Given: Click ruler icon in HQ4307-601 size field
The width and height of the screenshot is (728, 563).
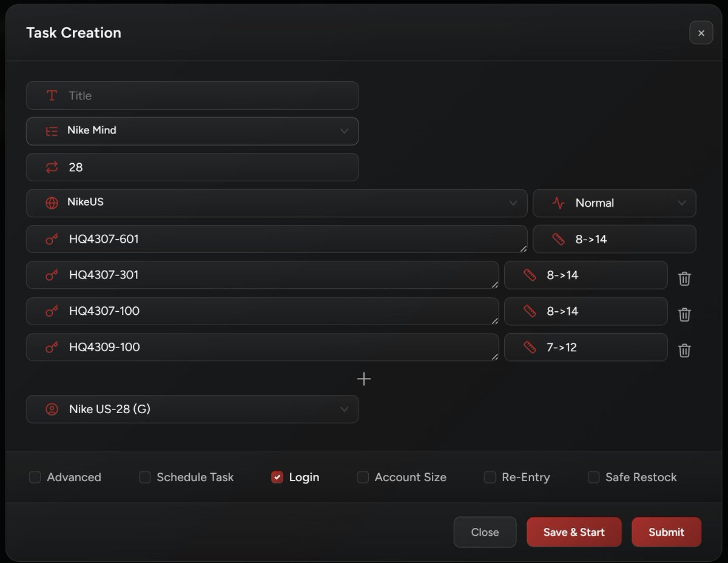Looking at the screenshot, I should tap(559, 239).
